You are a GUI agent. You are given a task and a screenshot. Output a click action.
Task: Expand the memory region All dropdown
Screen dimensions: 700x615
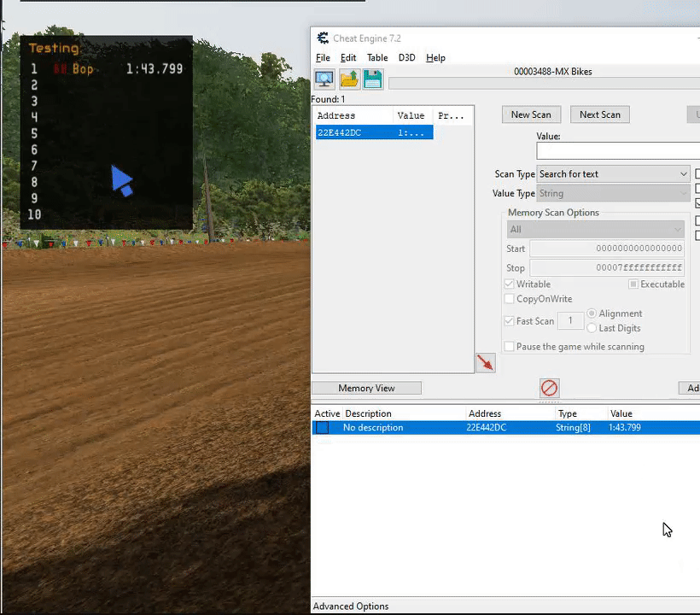point(595,230)
